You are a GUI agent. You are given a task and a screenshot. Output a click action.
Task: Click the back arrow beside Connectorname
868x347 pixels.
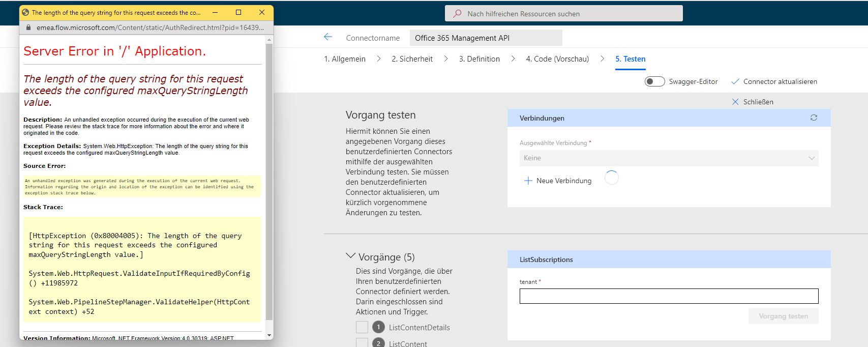[328, 37]
